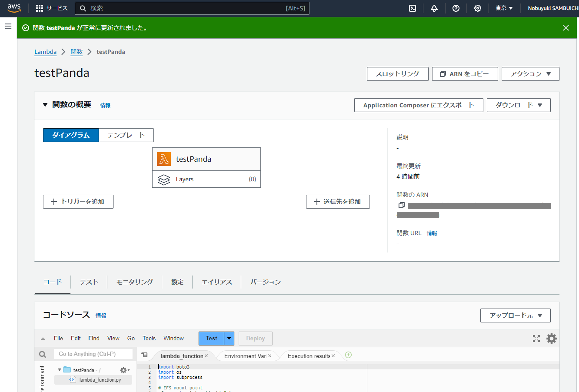Focus the Go to Anything field
Image resolution: width=579 pixels, height=392 pixels.
(93, 354)
